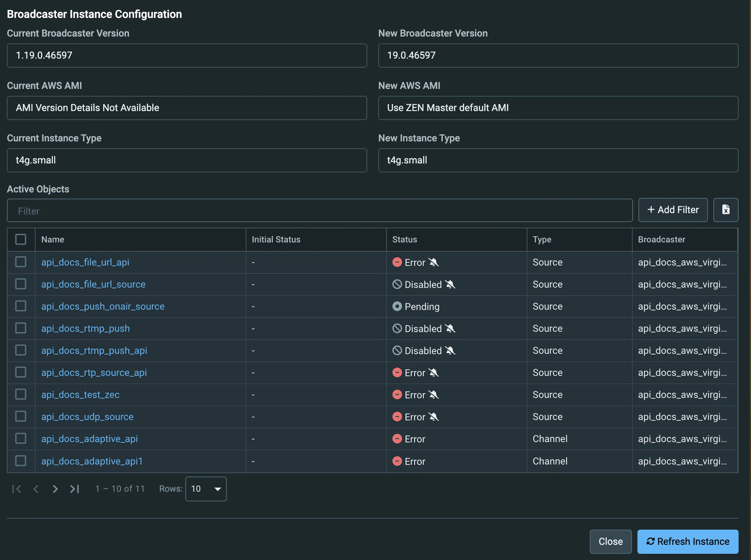
Task: Click the Add Filter button
Action: 673,210
